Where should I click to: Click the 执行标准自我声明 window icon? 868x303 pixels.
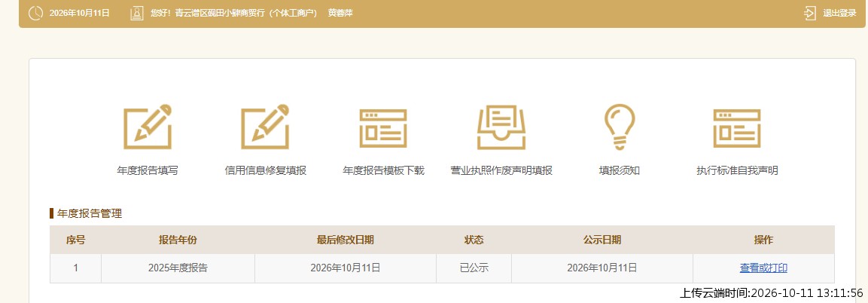pyautogui.click(x=737, y=128)
